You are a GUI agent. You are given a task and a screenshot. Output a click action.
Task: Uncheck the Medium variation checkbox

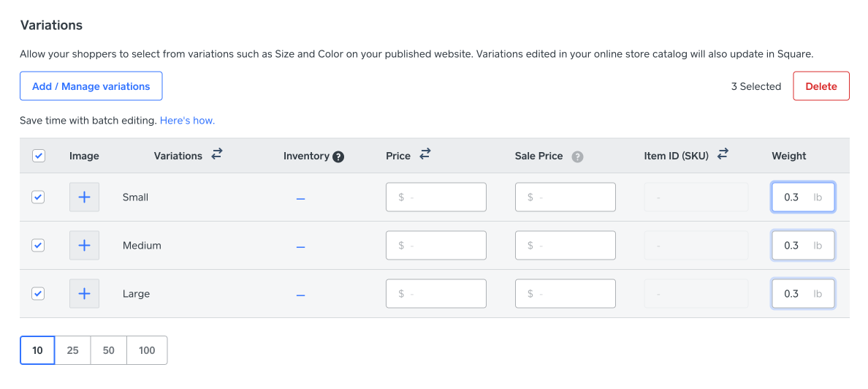point(39,246)
